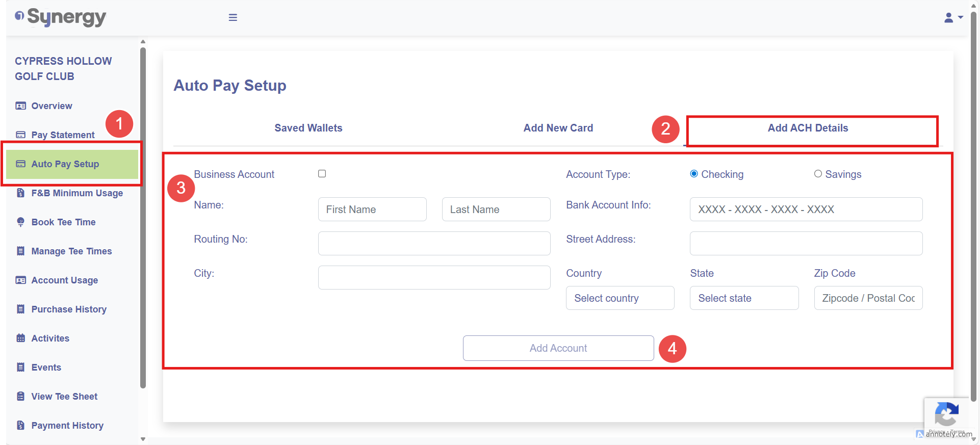Click the Purchase History icon
The image size is (980, 445).
[20, 309]
